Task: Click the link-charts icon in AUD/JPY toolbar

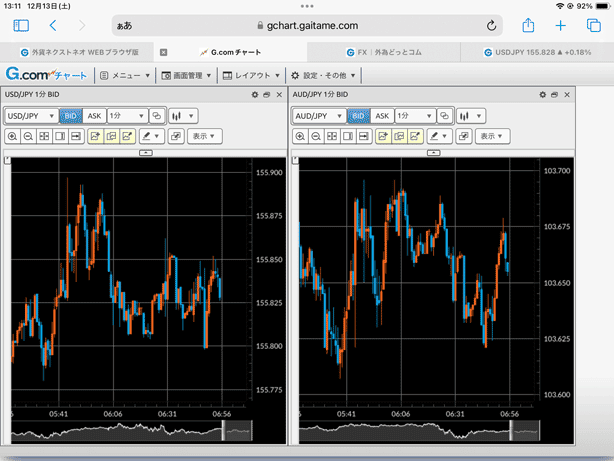Action: pyautogui.click(x=443, y=116)
